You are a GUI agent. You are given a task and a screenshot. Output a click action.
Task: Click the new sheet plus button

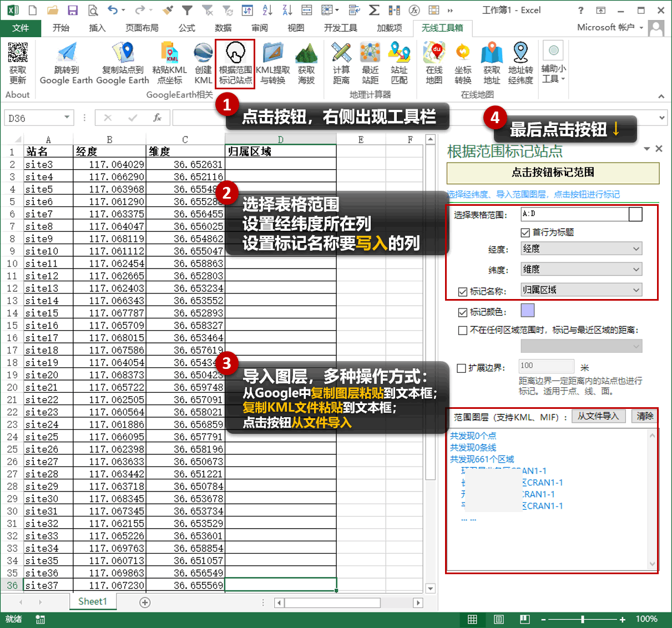click(145, 602)
